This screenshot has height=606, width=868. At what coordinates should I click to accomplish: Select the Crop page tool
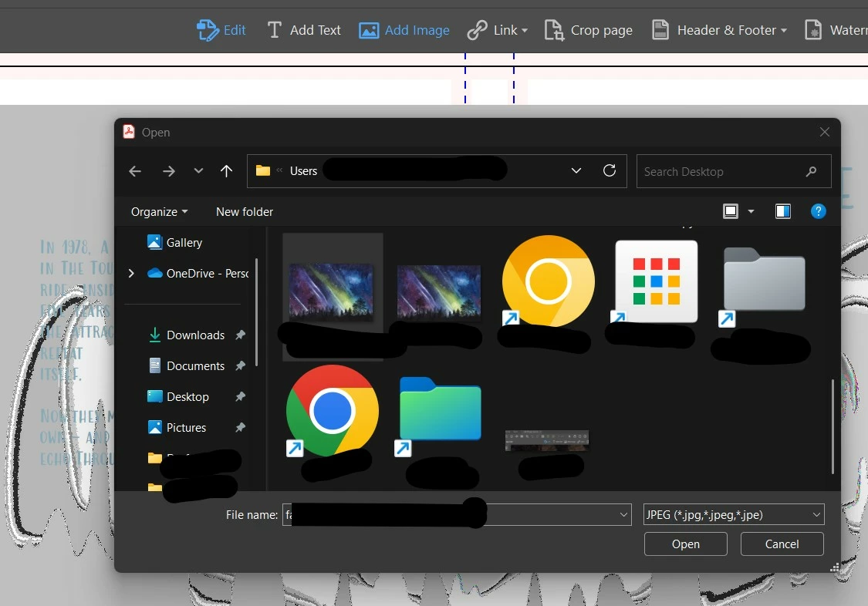[x=589, y=30]
